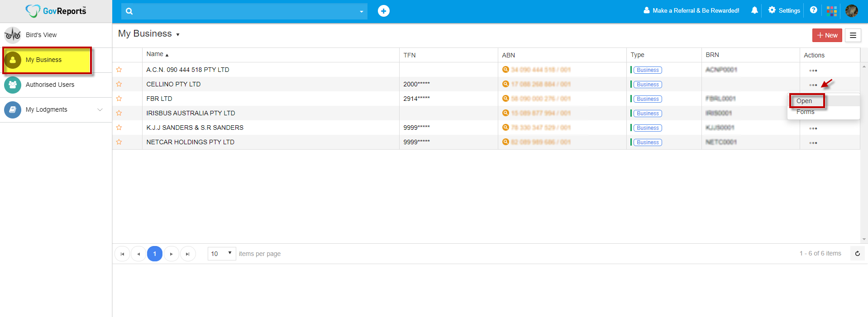Image resolution: width=868 pixels, height=317 pixels.
Task: Expand the My Lodgments sidebar section
Action: [x=100, y=109]
